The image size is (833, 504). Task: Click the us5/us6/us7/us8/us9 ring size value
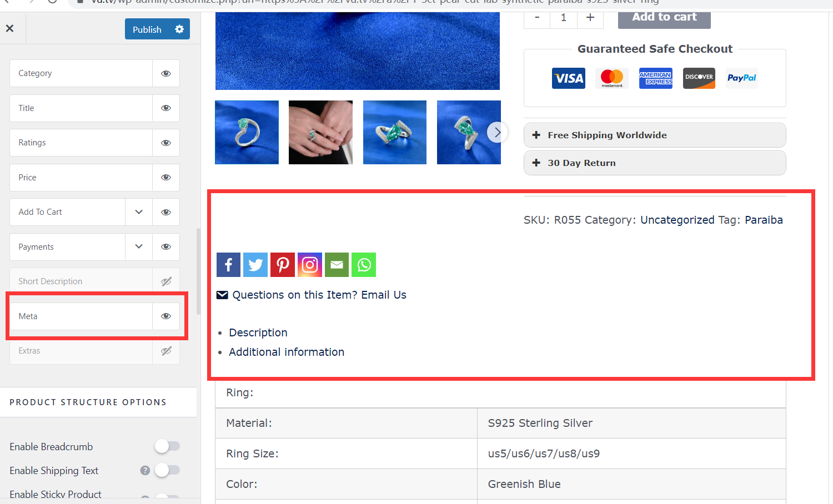(x=544, y=453)
